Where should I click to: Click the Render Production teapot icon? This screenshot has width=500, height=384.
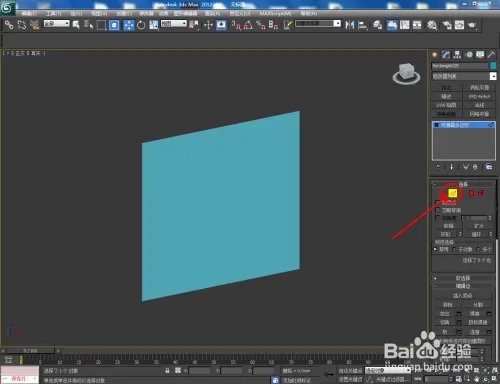472,25
